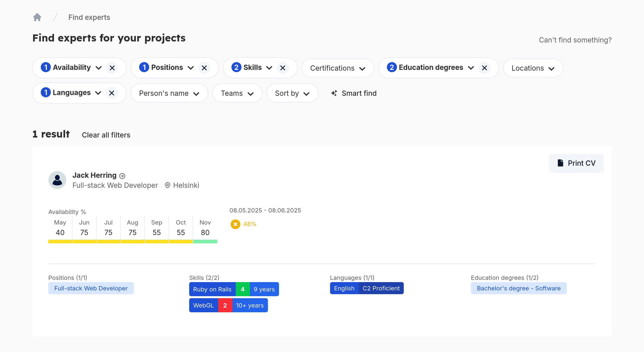The width and height of the screenshot is (644, 352).
Task: Click the home breadcrumb icon
Action: point(37,17)
